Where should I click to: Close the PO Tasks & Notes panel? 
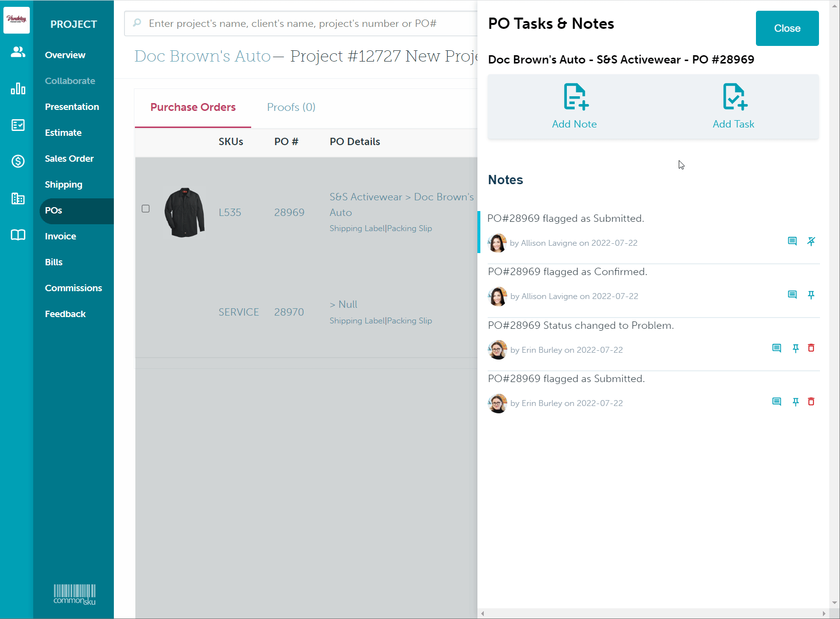(787, 28)
